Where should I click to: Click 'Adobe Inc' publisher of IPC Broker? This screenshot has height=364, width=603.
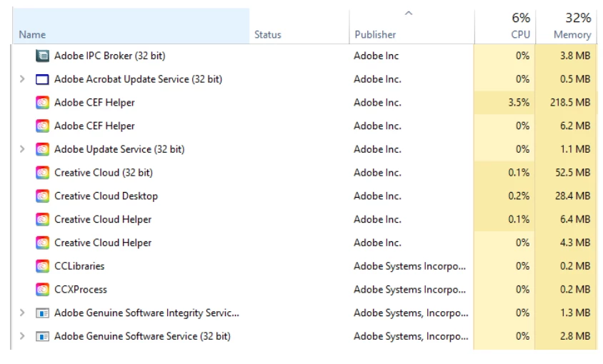[376, 56]
